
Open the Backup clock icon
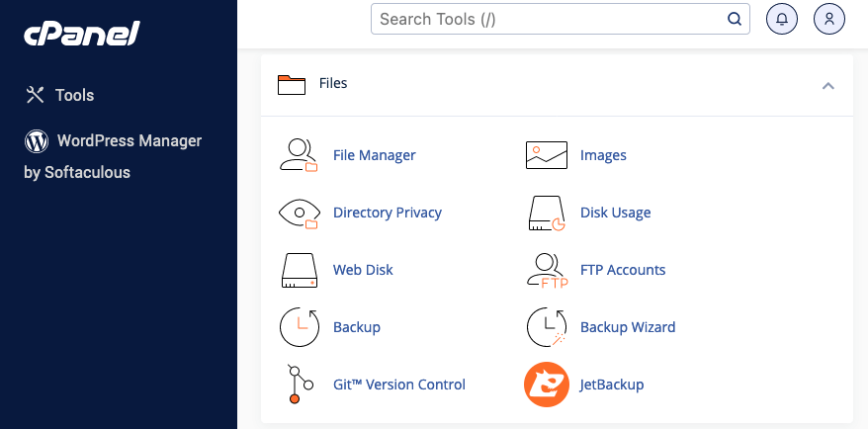299,327
